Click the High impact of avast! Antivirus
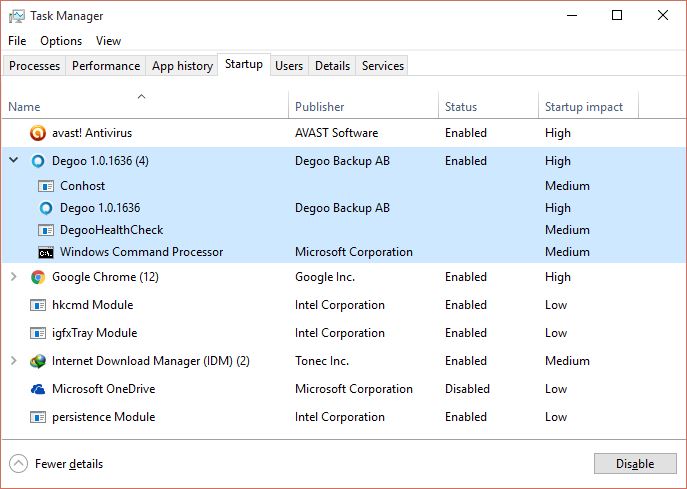This screenshot has width=687, height=489. pyautogui.click(x=558, y=133)
